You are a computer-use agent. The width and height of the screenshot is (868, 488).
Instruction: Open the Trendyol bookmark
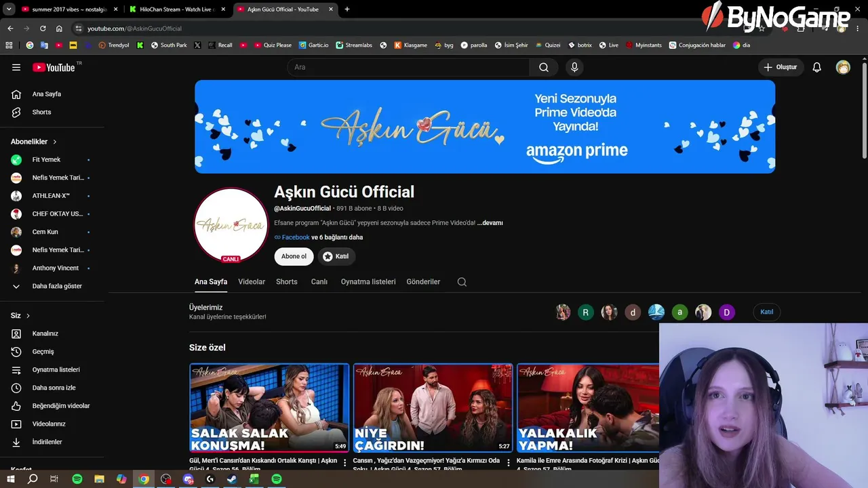point(114,45)
